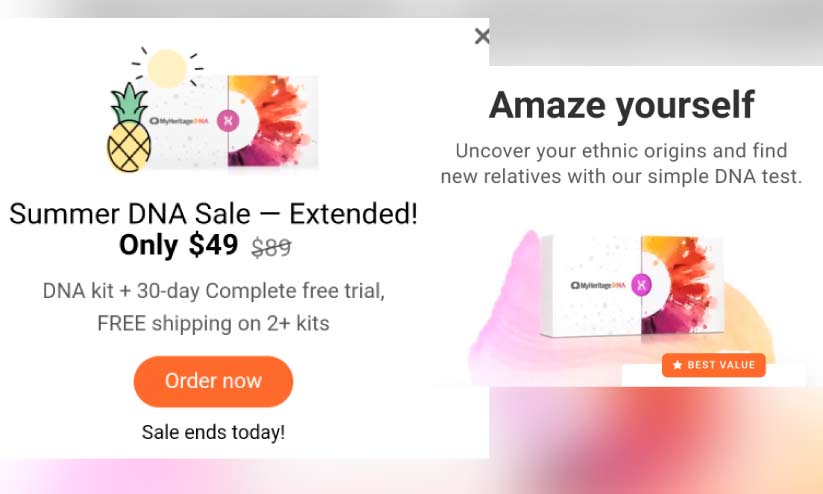
Task: Click the DNA helix circle on right kit box
Action: click(641, 285)
